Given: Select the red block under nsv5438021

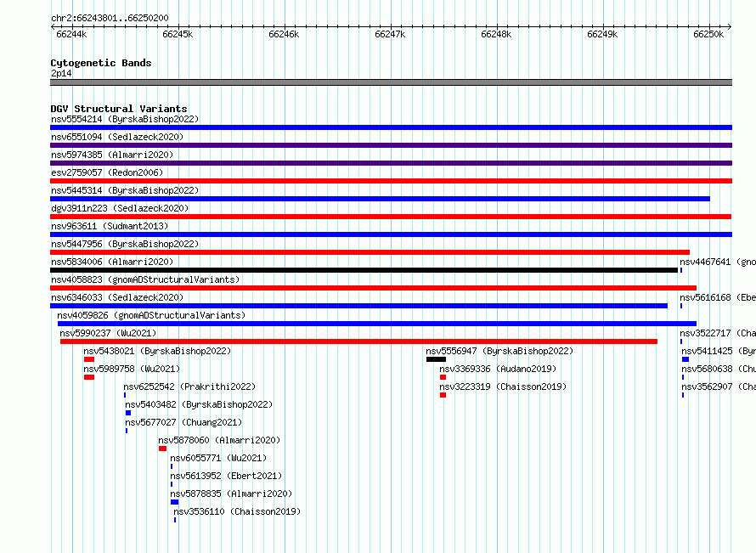Looking at the screenshot, I should tap(89, 359).
